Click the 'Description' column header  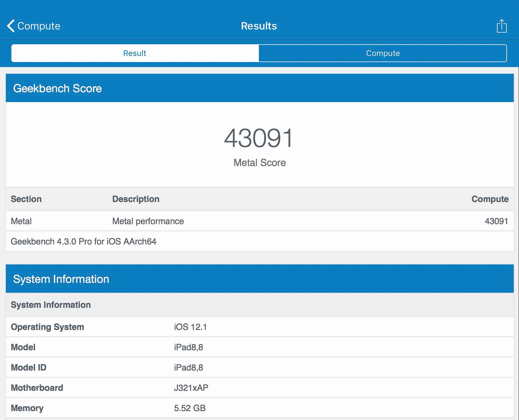136,199
